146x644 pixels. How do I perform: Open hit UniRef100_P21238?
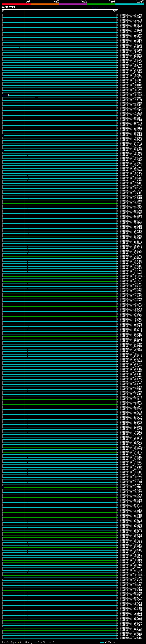pos(131,20)
